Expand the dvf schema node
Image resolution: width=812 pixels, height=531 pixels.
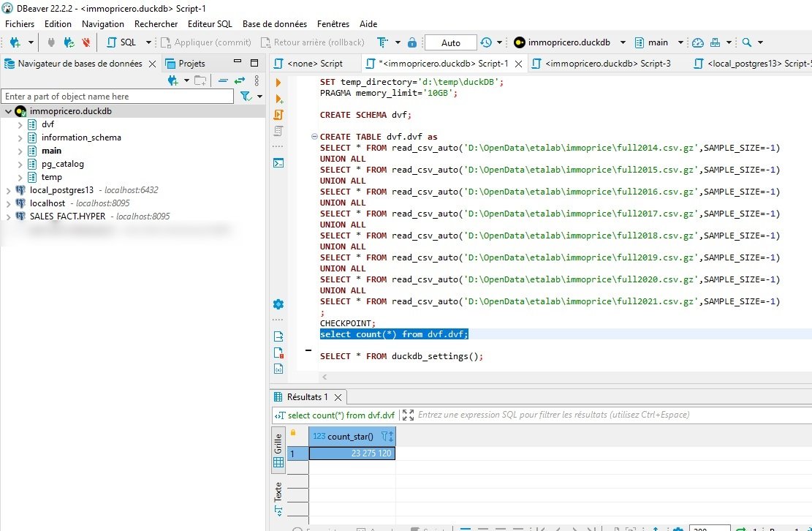[20, 125]
